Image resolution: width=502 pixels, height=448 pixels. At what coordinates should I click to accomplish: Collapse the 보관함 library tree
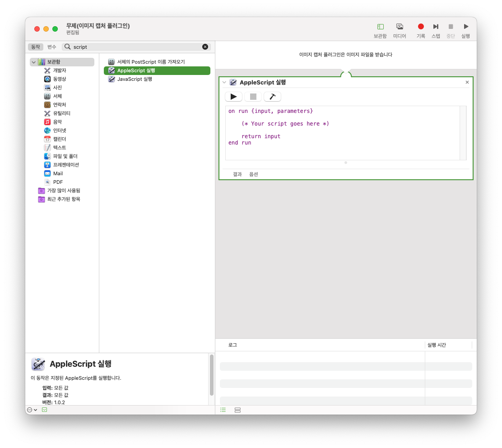33,62
